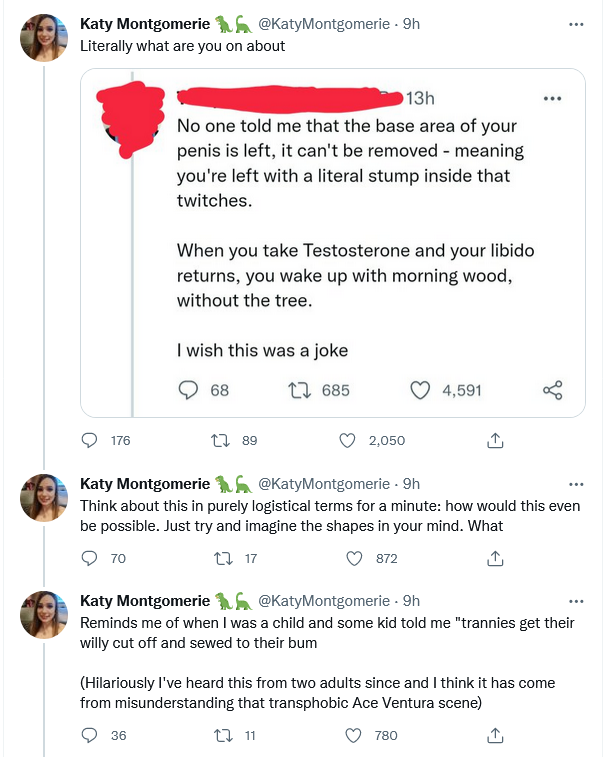Click share icon in quoted tweet

click(552, 390)
